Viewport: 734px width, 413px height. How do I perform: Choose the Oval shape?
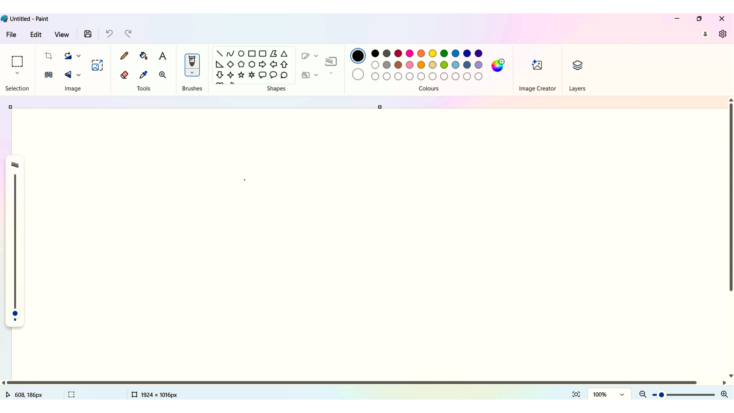click(241, 53)
